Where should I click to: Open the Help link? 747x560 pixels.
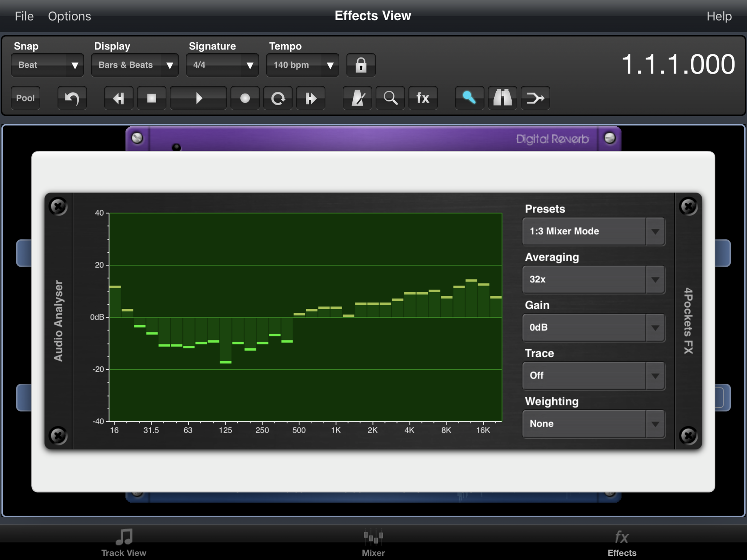[719, 16]
